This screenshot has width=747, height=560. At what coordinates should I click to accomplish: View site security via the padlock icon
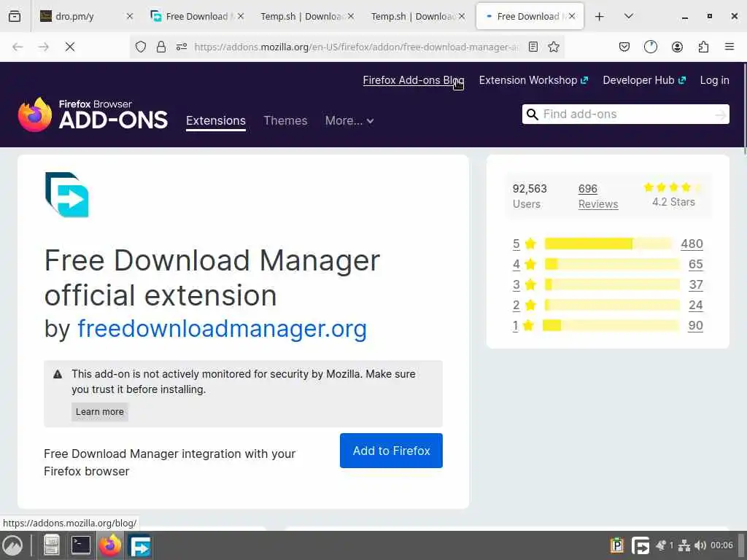(x=161, y=47)
